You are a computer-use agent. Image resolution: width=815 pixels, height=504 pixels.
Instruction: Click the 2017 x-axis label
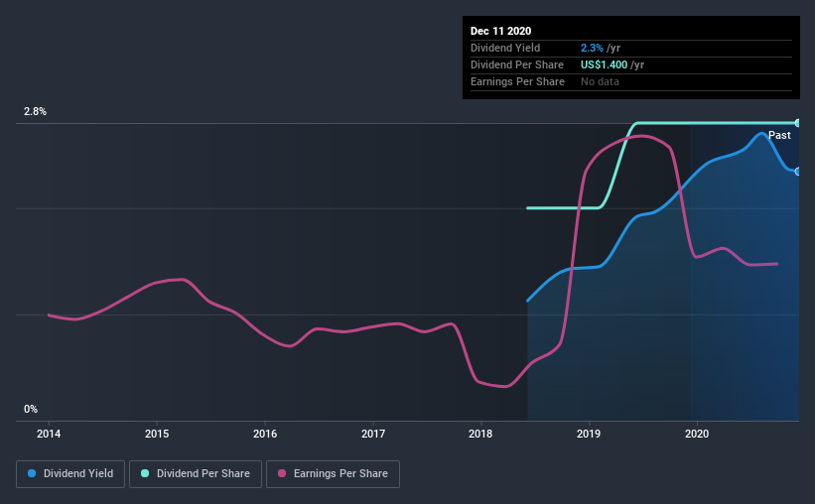[x=373, y=434]
